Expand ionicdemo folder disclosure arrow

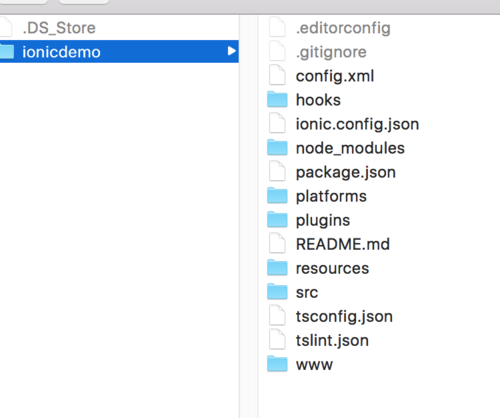(231, 51)
